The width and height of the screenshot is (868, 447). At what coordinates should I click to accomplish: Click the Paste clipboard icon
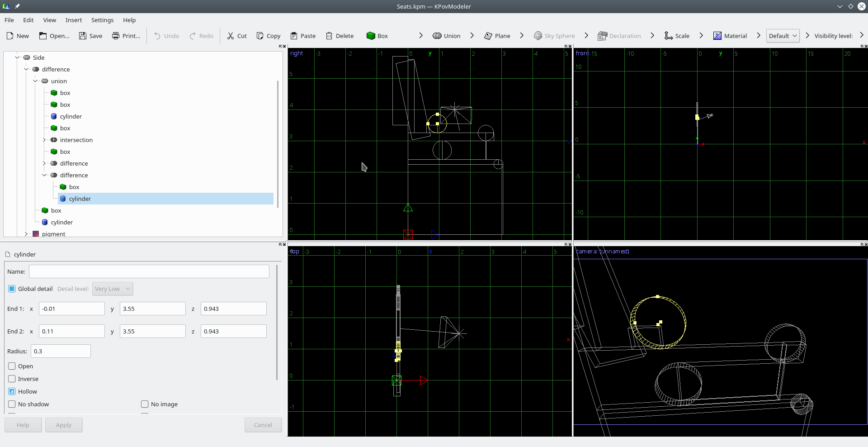[x=294, y=36]
